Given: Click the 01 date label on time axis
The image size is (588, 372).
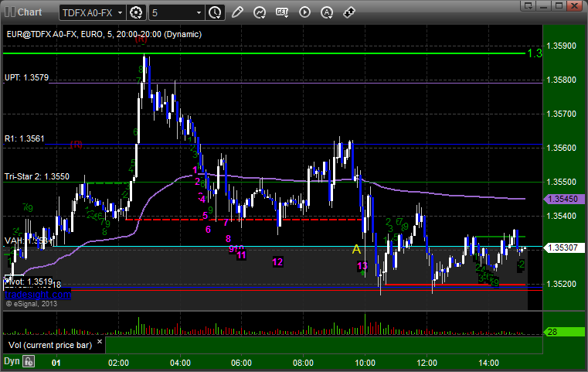Looking at the screenshot, I should 56,363.
